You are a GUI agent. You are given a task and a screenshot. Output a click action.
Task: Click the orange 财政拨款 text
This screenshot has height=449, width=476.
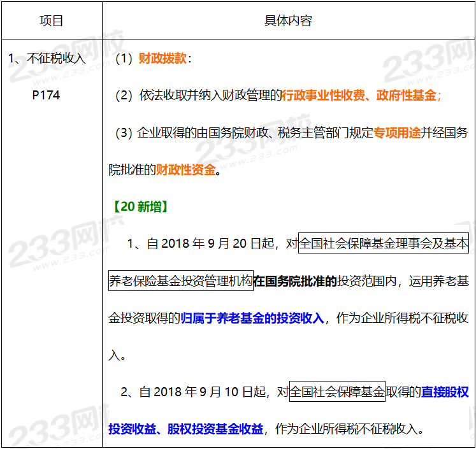click(x=163, y=59)
